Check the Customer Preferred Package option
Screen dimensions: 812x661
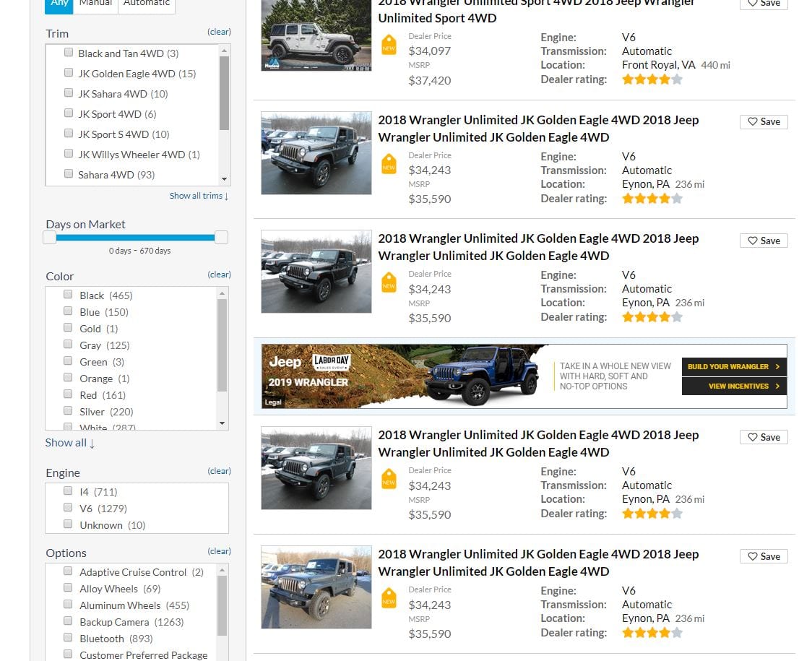tap(68, 654)
